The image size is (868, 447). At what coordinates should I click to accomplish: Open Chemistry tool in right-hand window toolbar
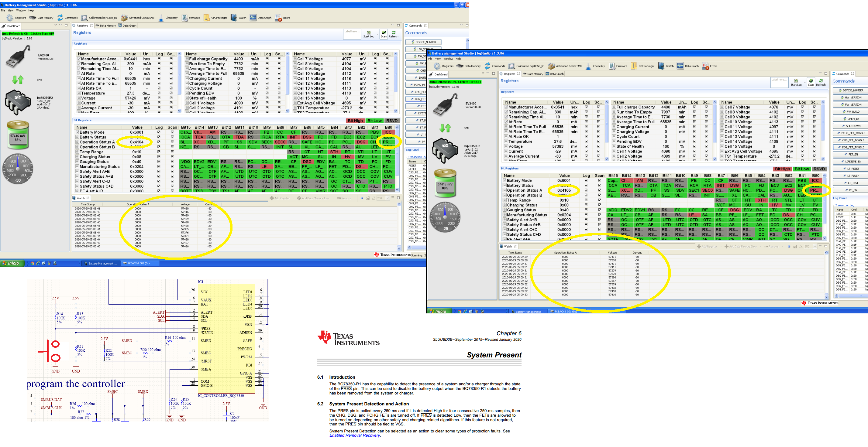click(x=588, y=66)
